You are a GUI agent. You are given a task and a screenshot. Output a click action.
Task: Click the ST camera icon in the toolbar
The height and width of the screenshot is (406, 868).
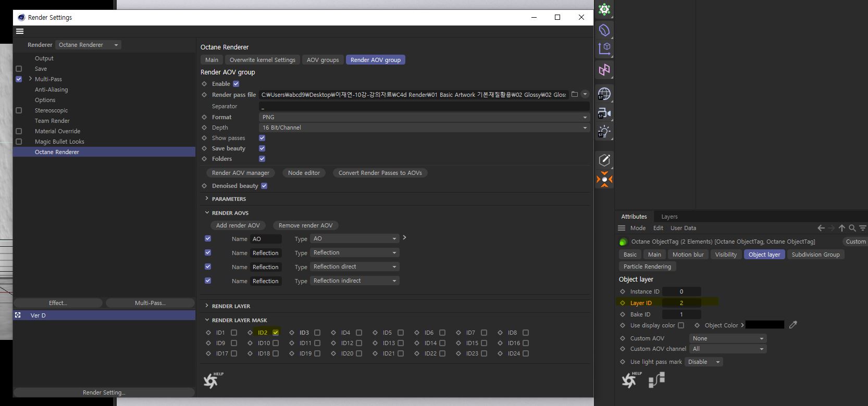coord(604,113)
